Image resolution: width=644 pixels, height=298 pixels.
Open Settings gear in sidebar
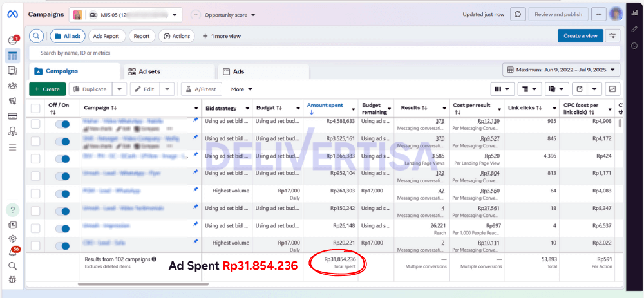pos(12,239)
